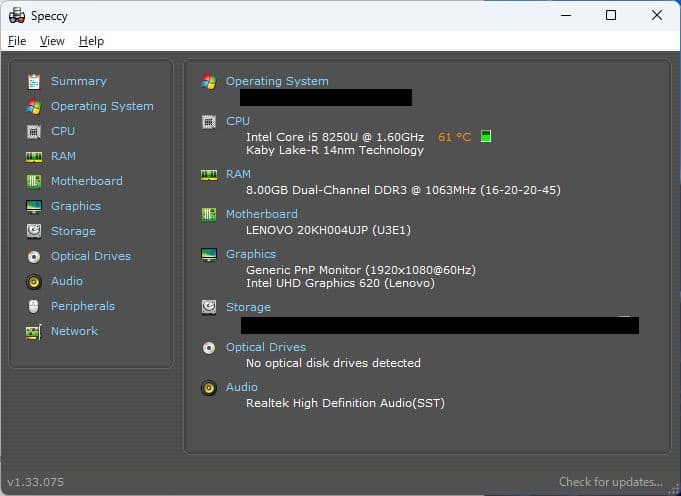Click the Storage heading link in summary
This screenshot has width=681, height=496.
[248, 307]
